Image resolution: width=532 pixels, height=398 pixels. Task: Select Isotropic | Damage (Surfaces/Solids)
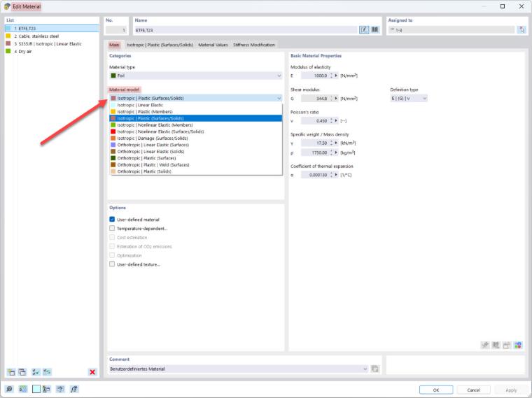(196, 138)
